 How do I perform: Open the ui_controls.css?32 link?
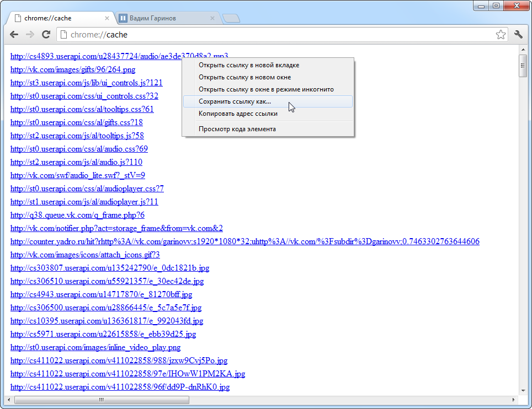(x=84, y=96)
